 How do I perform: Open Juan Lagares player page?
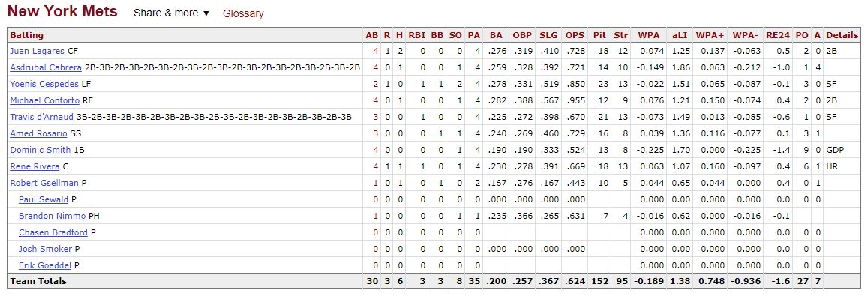coord(37,51)
